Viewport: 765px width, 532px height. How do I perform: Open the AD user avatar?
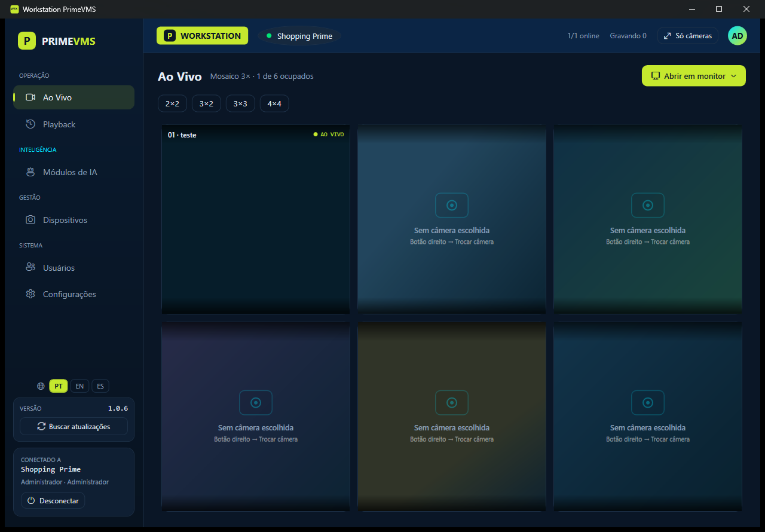738,36
